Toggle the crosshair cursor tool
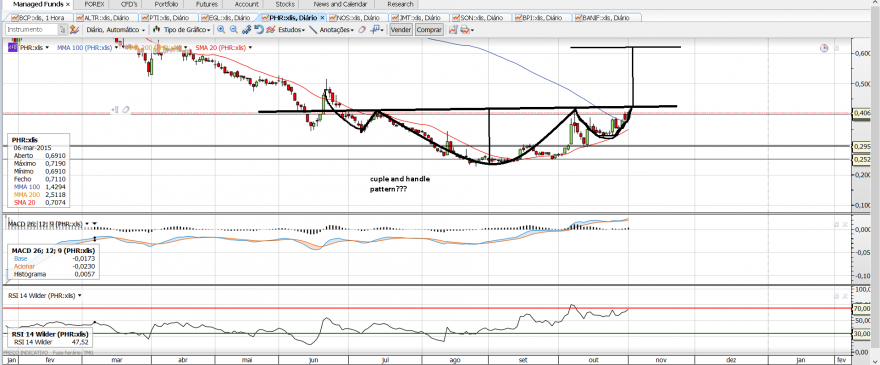The height and width of the screenshot is (365, 880). click(x=376, y=29)
